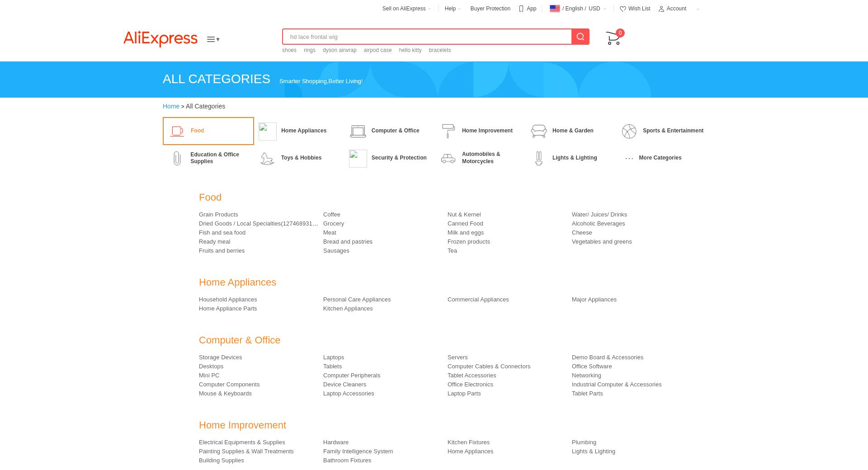Open the Coffee subcategory

pos(332,215)
